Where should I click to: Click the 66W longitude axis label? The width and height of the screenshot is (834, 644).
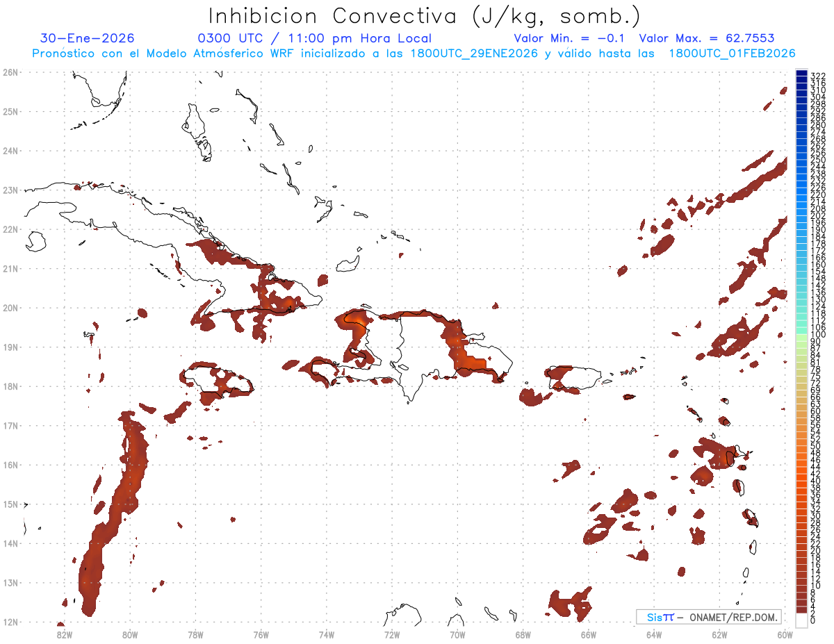click(588, 634)
